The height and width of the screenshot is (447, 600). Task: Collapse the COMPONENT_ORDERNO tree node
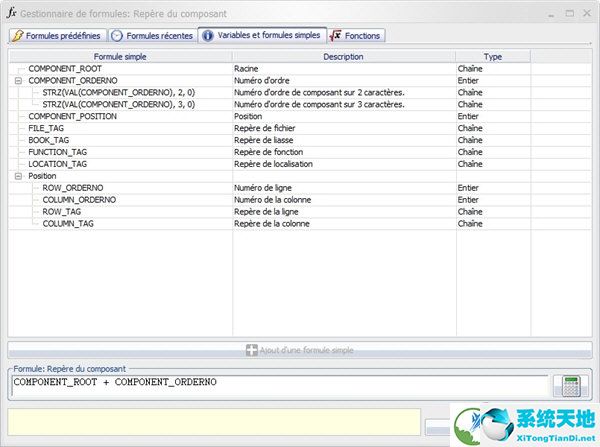(18, 81)
